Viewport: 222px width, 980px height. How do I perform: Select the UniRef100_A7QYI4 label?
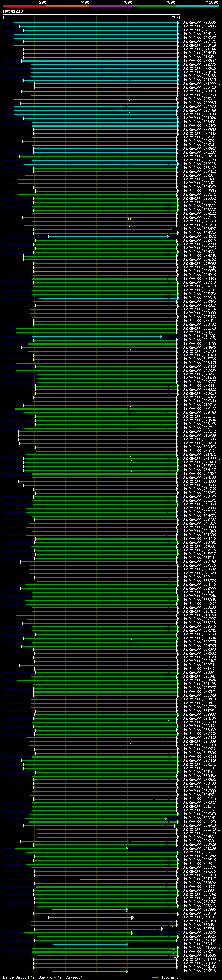[199, 72]
